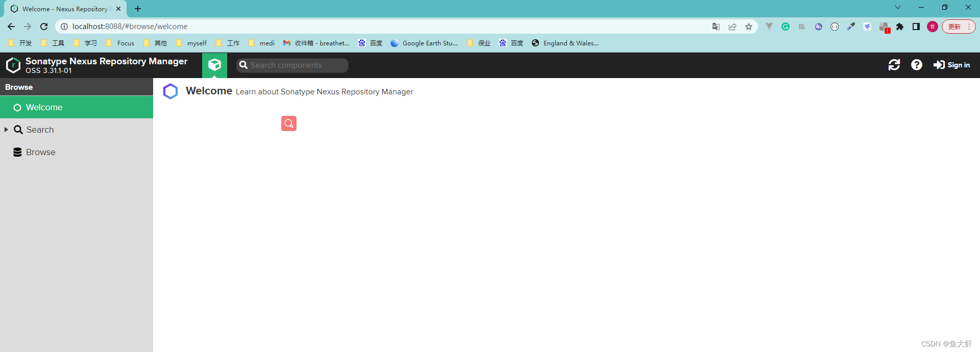Open the first 百度 bookmark

pos(371,43)
